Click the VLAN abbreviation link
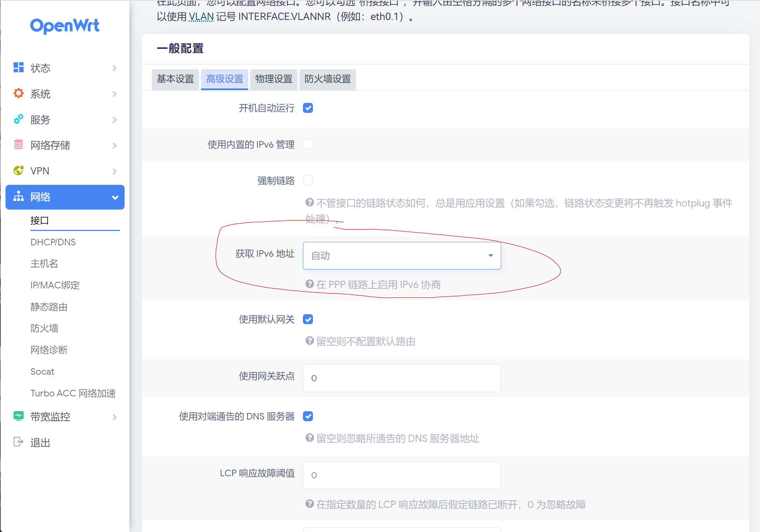Viewport: 760px width, 532px height. 201,17
